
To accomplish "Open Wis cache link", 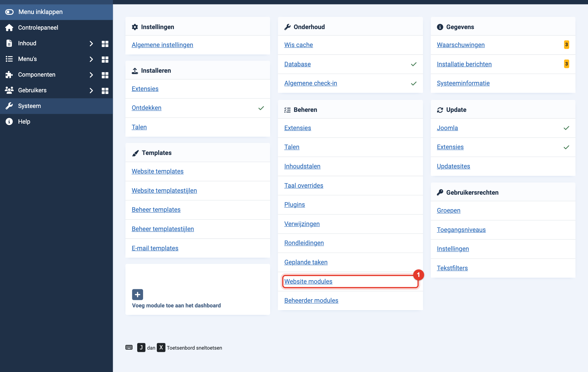I will pos(298,45).
